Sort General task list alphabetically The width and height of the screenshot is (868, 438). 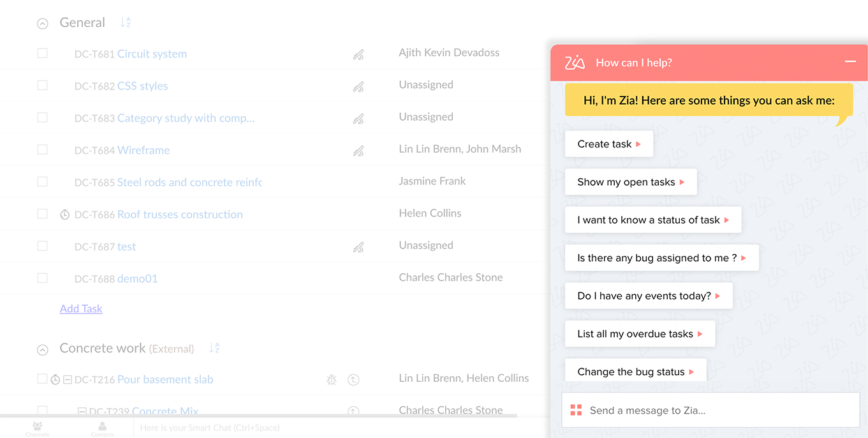click(x=126, y=22)
